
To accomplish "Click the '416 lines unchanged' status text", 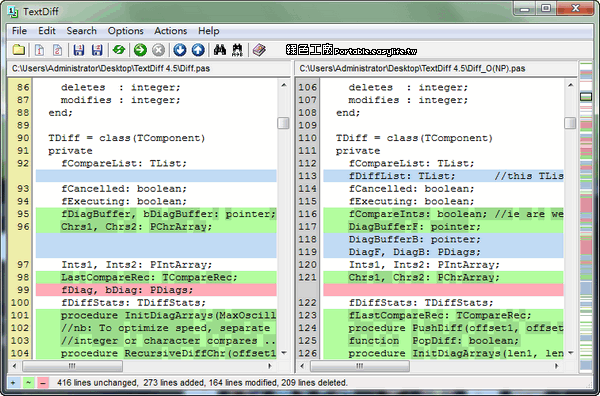I will 98,383.
